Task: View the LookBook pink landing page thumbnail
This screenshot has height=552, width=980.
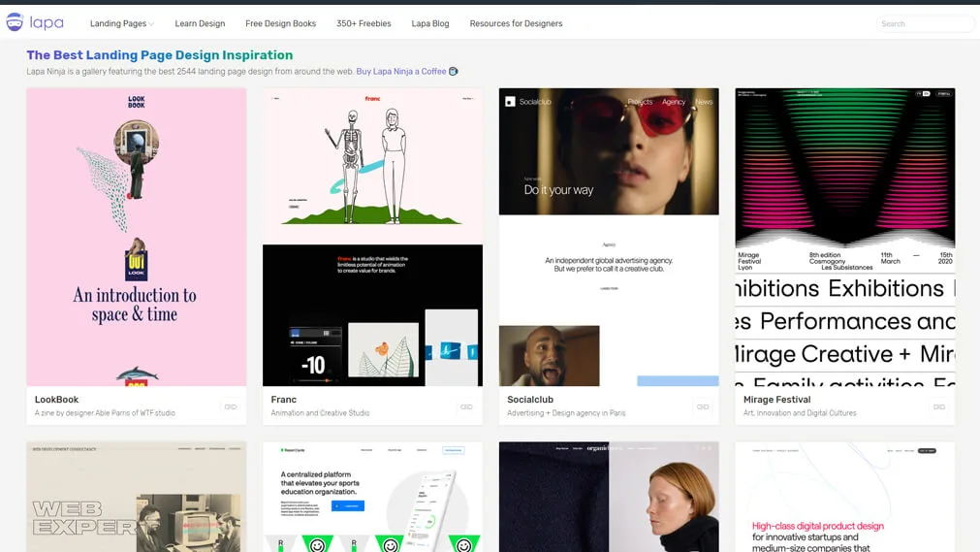Action: [137, 237]
